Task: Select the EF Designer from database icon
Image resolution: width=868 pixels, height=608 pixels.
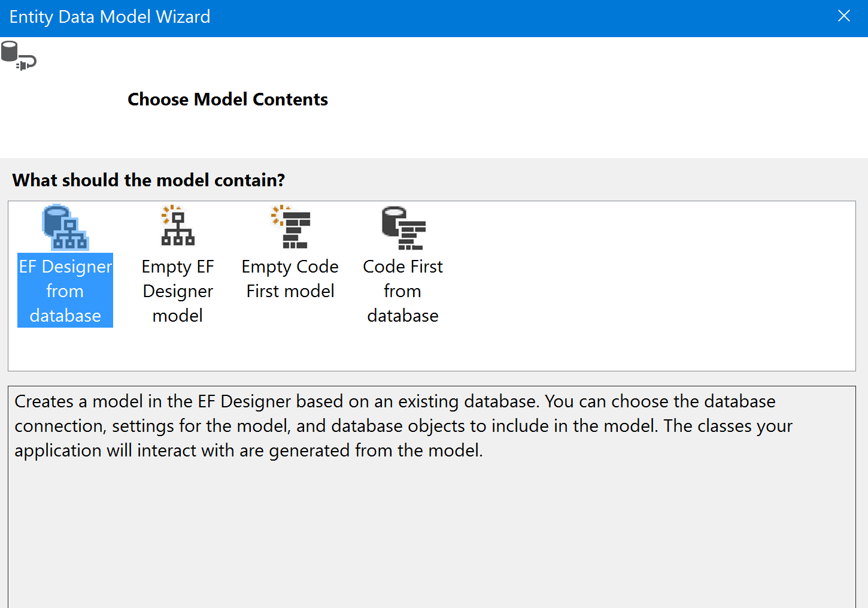Action: pyautogui.click(x=65, y=228)
